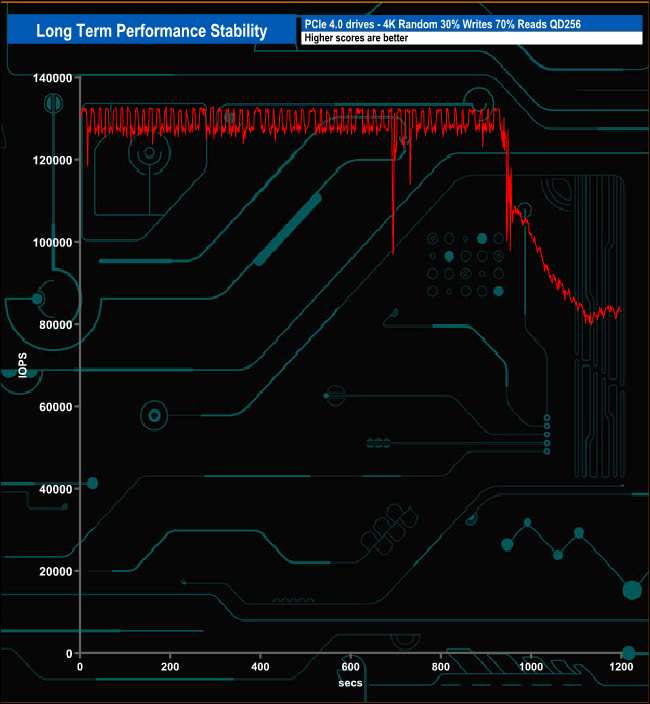Click the 'Higher scores are better' note

(x=356, y=38)
